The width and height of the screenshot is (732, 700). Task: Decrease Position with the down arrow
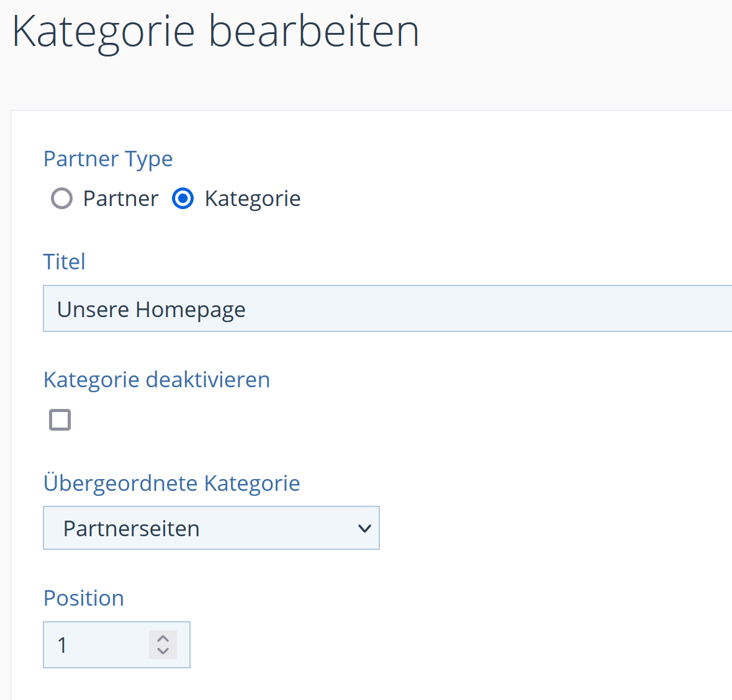point(163,652)
